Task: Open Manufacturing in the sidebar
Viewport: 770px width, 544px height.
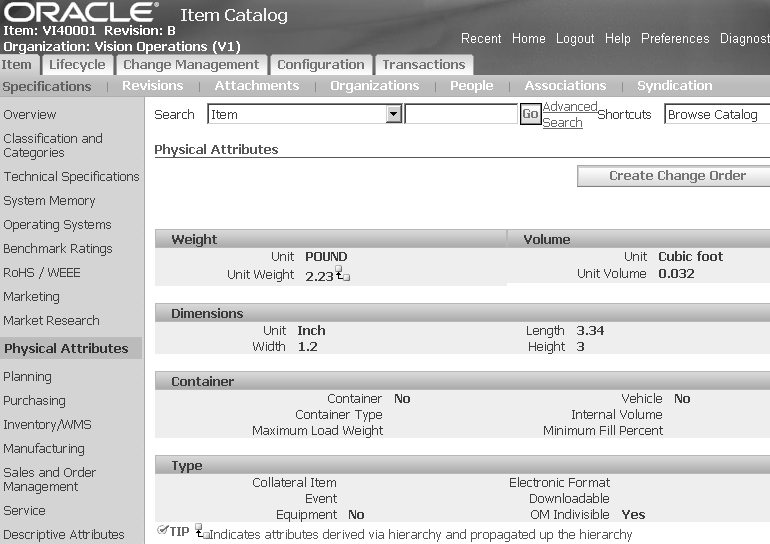Action: [x=44, y=449]
